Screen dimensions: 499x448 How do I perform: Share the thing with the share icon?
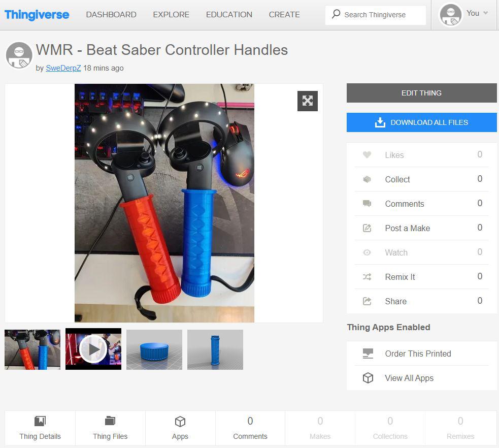[x=367, y=301]
